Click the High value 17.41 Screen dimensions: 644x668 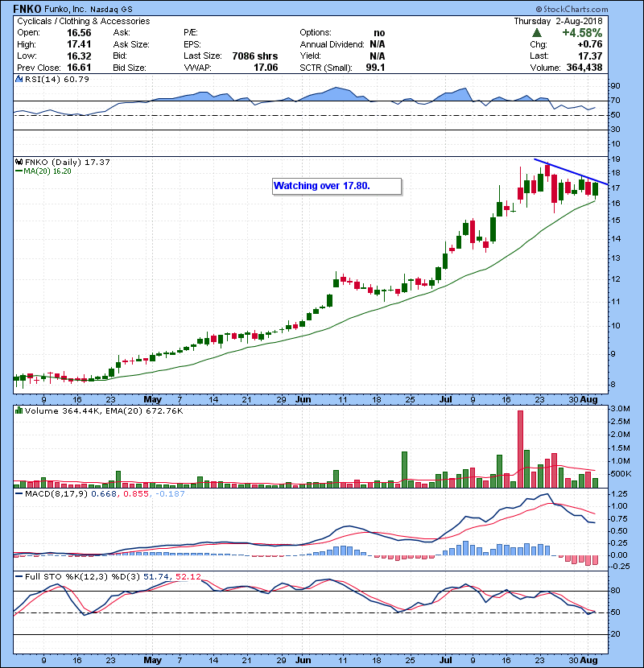point(79,44)
